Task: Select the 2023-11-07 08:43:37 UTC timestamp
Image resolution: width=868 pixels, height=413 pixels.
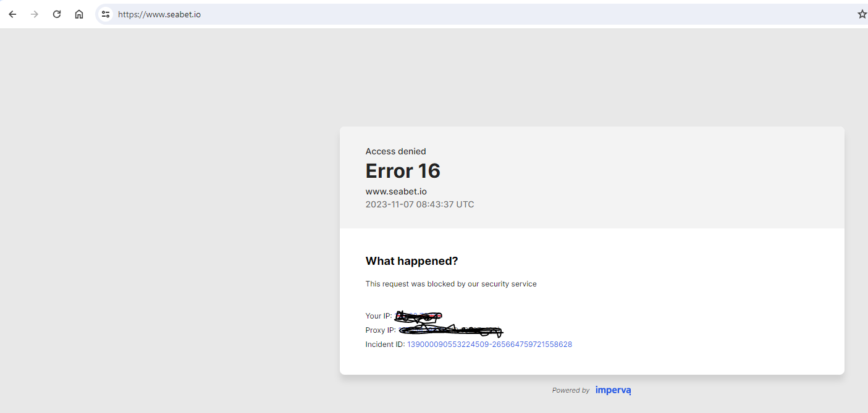Action: pos(420,204)
